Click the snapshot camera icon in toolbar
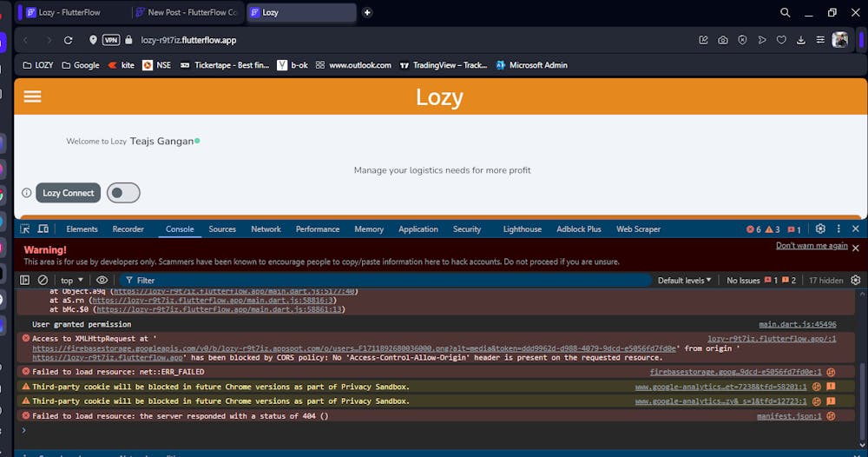 point(723,40)
